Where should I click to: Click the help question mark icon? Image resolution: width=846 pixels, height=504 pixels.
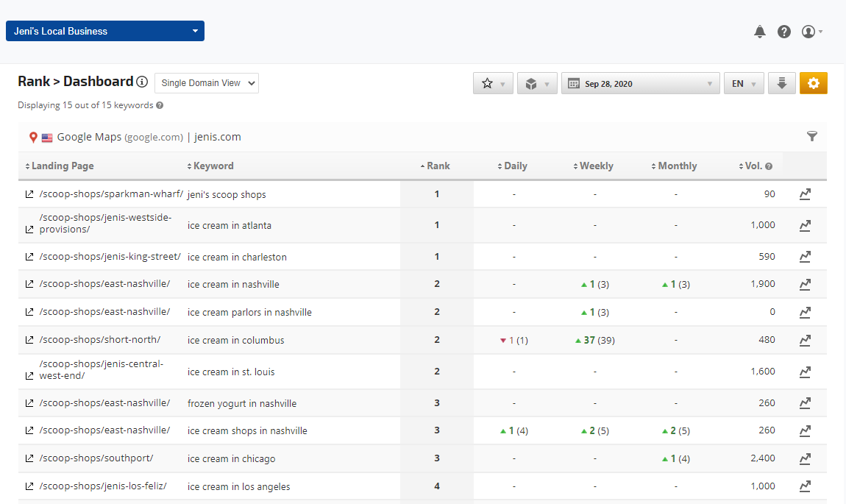click(784, 32)
